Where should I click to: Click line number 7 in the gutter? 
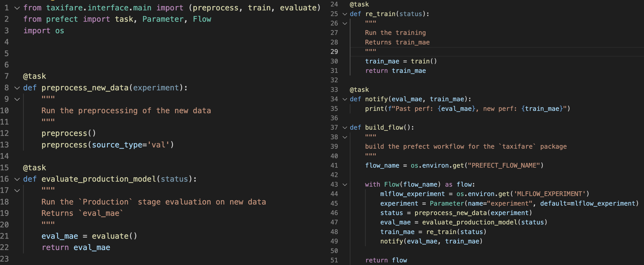(7, 76)
